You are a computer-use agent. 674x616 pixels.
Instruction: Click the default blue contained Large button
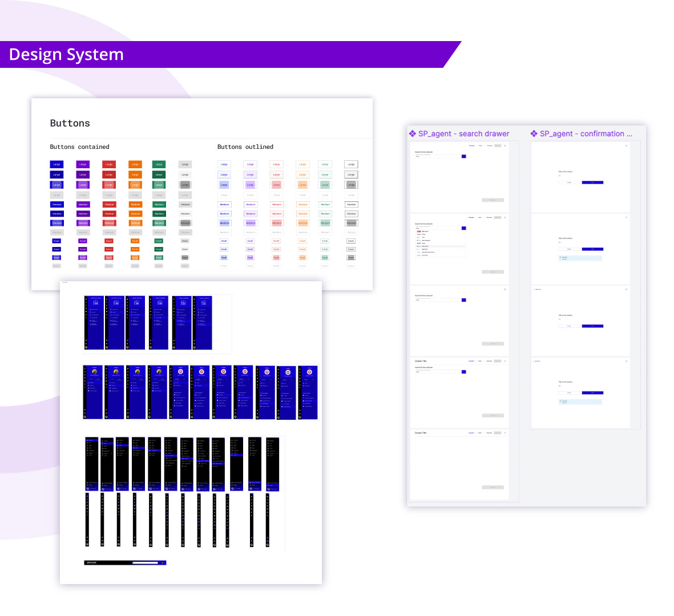pos(56,164)
